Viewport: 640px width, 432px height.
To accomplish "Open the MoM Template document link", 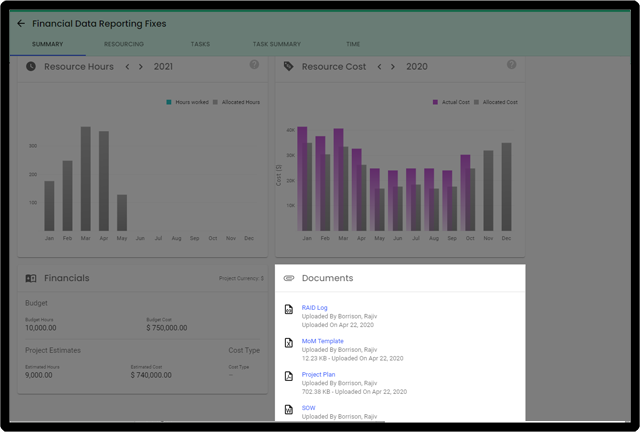I will pyautogui.click(x=323, y=341).
